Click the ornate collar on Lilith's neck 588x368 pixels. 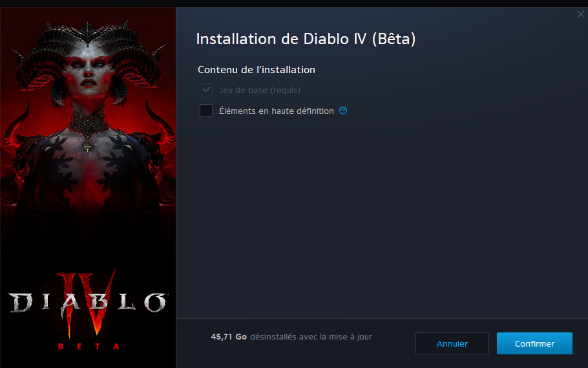pos(88,121)
